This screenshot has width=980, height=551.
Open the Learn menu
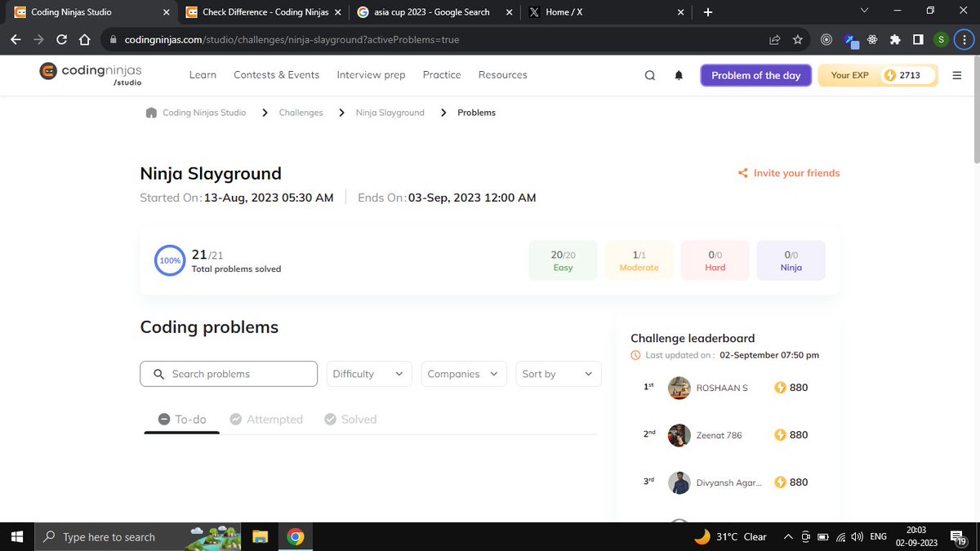tap(203, 74)
